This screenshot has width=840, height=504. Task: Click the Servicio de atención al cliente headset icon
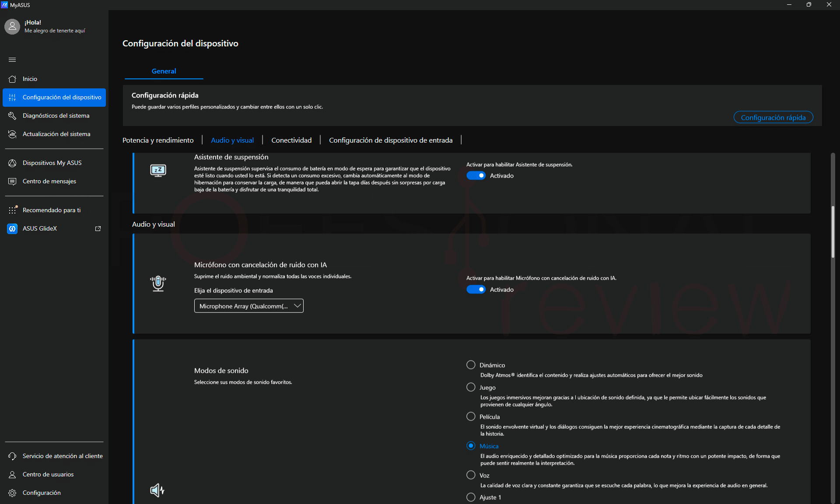(12, 456)
